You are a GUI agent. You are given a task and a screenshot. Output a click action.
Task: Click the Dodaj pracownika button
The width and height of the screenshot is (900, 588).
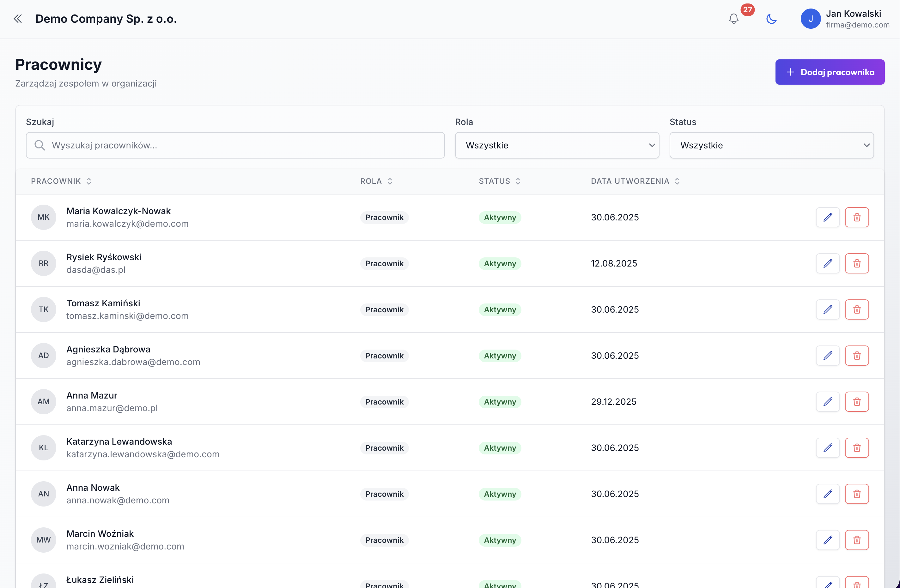[x=830, y=72]
